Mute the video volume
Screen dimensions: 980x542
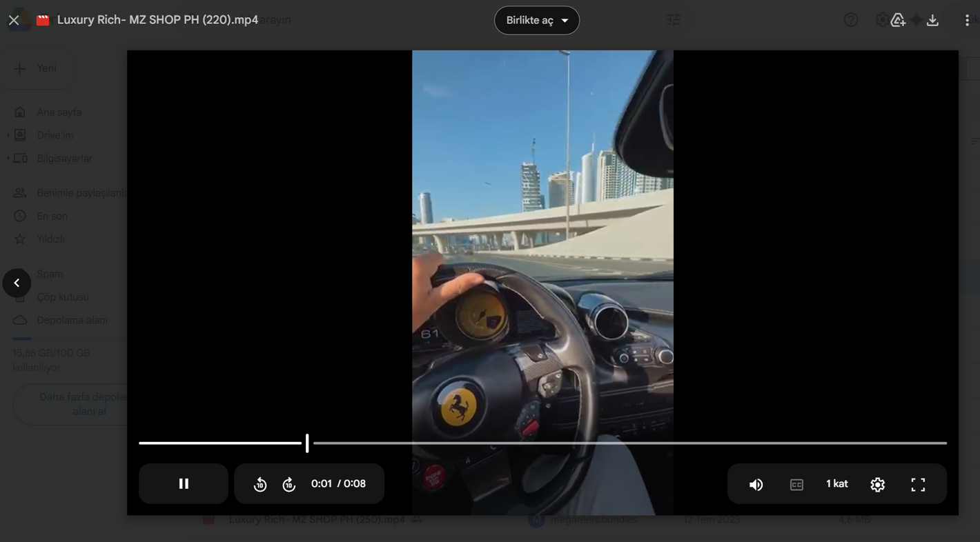(x=756, y=484)
